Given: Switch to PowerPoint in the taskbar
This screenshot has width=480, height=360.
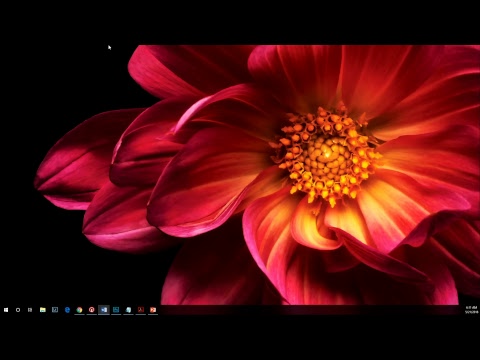Looking at the screenshot, I should point(153,310).
